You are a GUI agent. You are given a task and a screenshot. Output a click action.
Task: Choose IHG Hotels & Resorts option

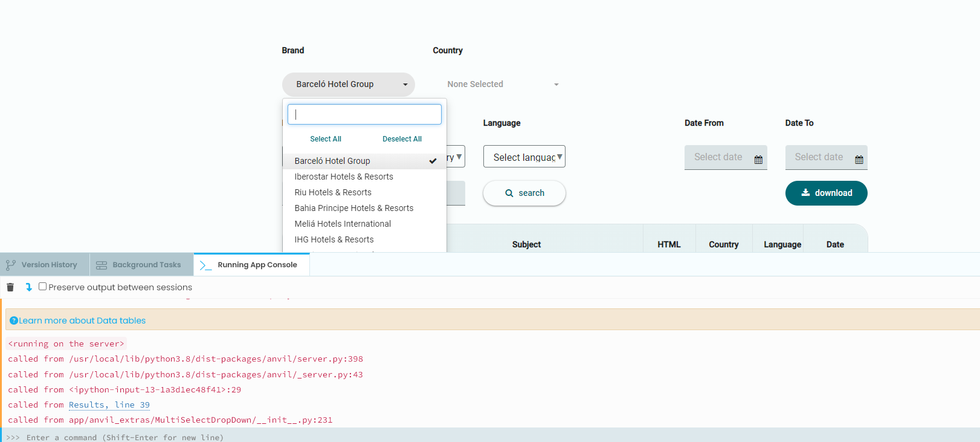coord(364,239)
